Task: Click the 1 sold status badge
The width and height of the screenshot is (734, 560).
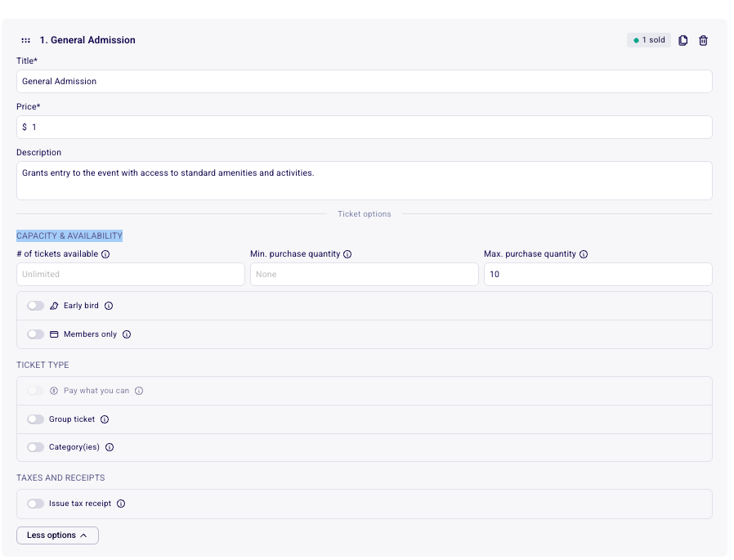Action: point(649,40)
